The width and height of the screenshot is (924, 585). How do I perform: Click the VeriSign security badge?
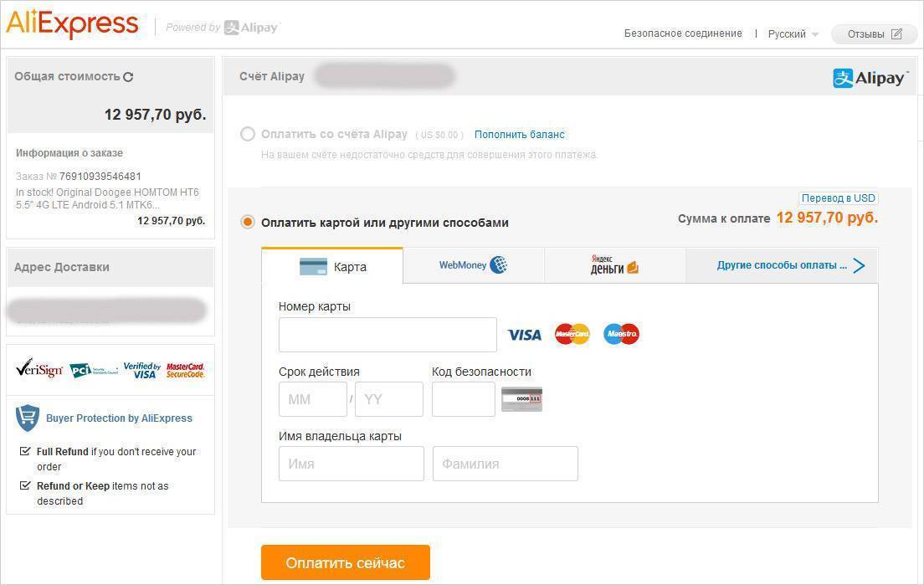tap(39, 369)
